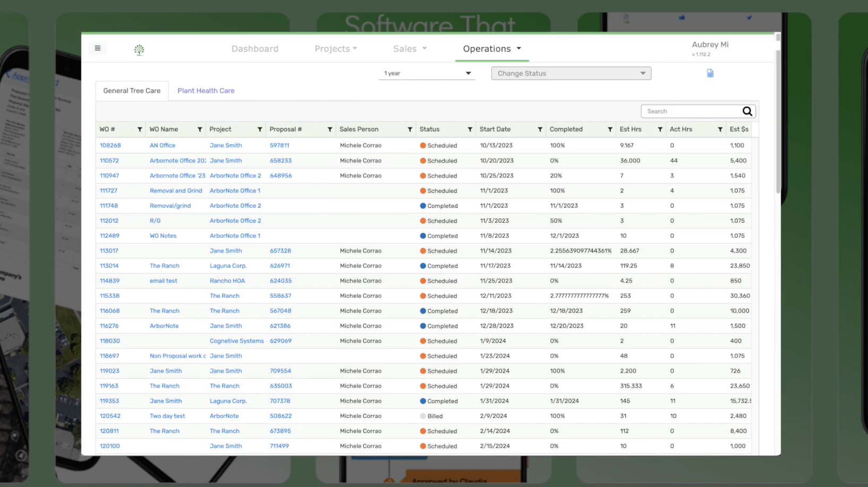The width and height of the screenshot is (868, 487).
Task: Expand the Projects menu
Action: (x=336, y=48)
